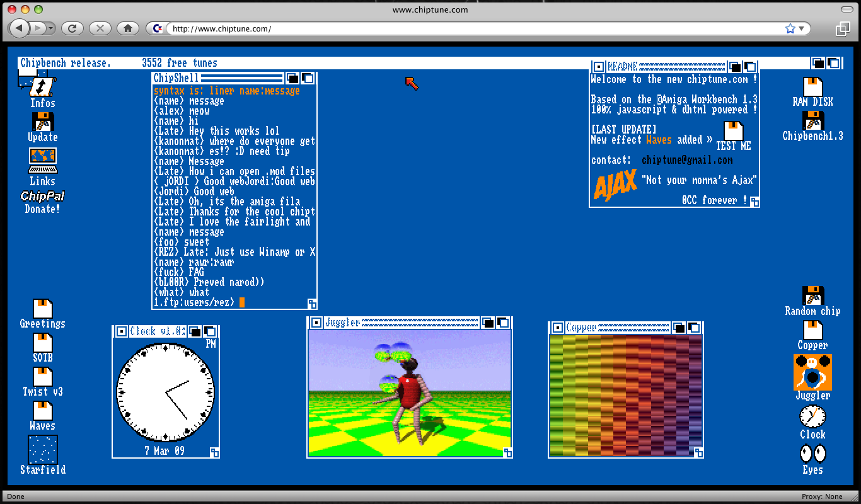Click the README window resize gadget

click(754, 201)
